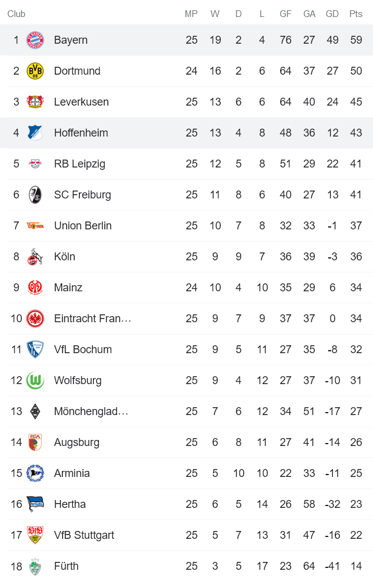Click the Hoffenheim crest
The height and width of the screenshot is (588, 373).
(x=36, y=133)
